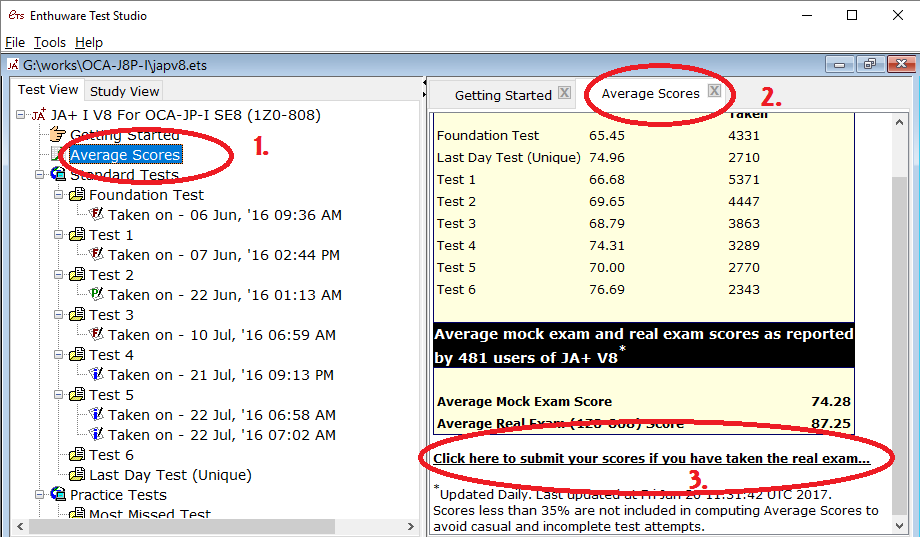Click scroll left arrow under test tree
The image size is (920, 537).
click(21, 526)
